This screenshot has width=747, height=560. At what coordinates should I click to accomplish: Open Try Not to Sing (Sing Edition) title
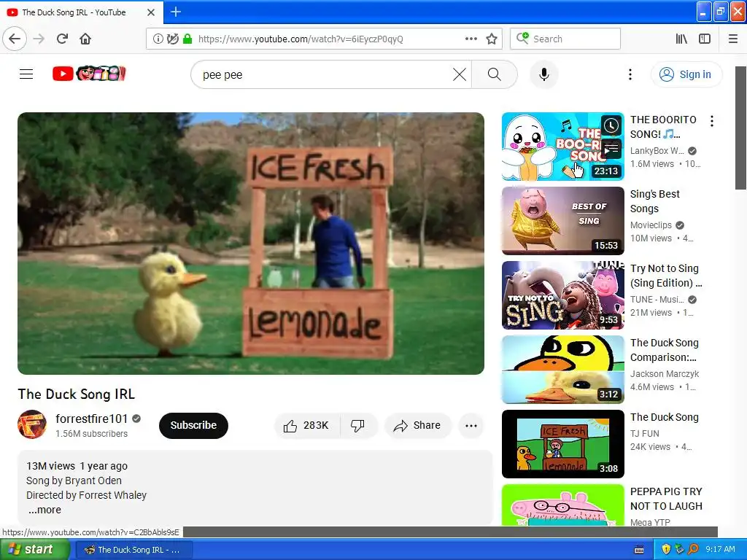click(x=666, y=275)
